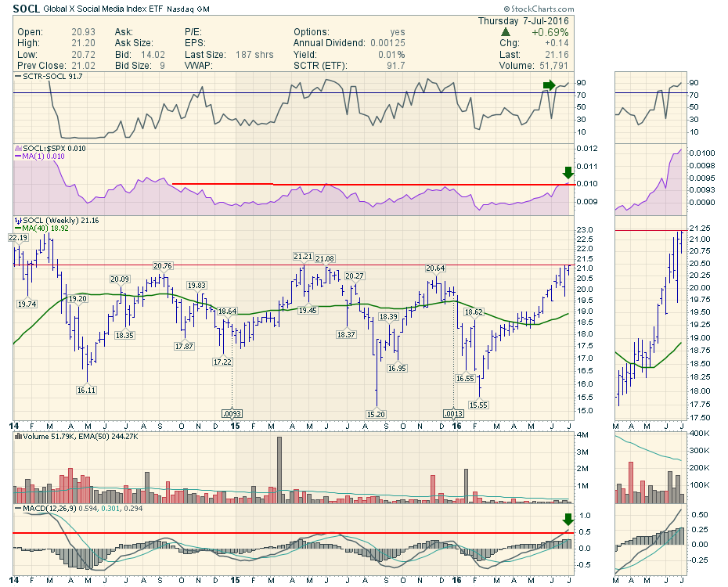Select the Prev Close value 21.02
This screenshot has width=728, height=587.
point(84,66)
